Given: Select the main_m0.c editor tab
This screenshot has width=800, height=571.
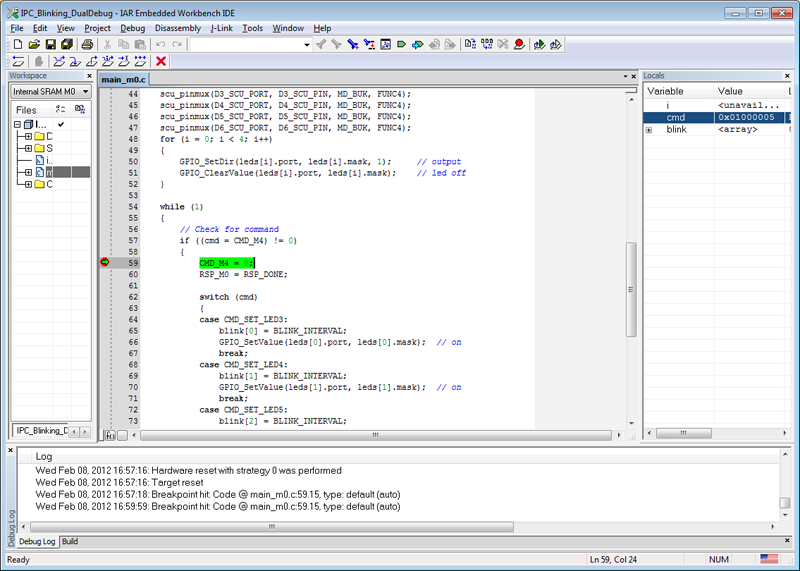Looking at the screenshot, I should click(123, 79).
